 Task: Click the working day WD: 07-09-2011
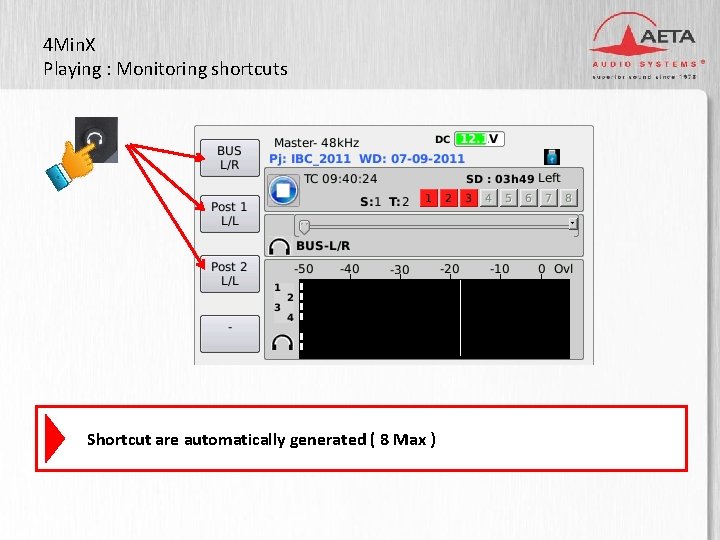(x=412, y=159)
